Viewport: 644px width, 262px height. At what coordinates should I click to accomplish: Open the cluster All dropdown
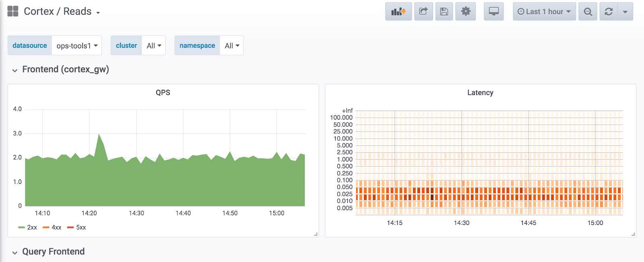154,45
